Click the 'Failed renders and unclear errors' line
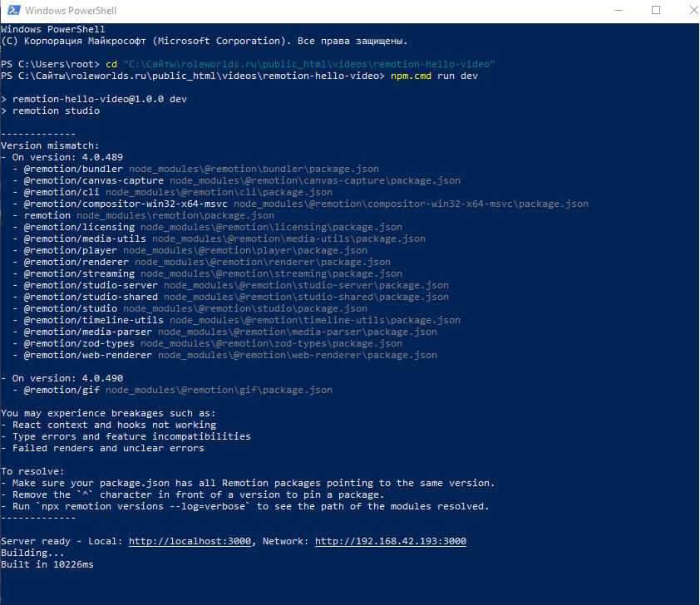This screenshot has height=605, width=700. (103, 448)
